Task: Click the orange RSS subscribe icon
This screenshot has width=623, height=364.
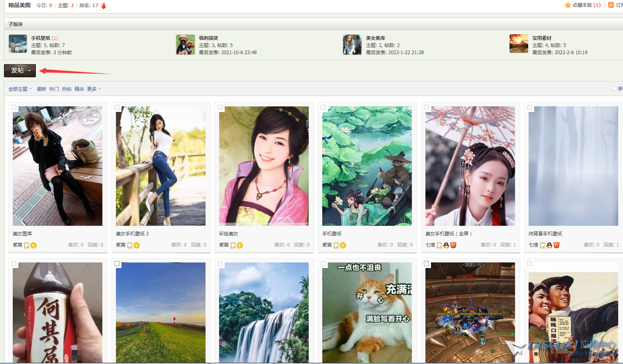Action: pos(611,5)
